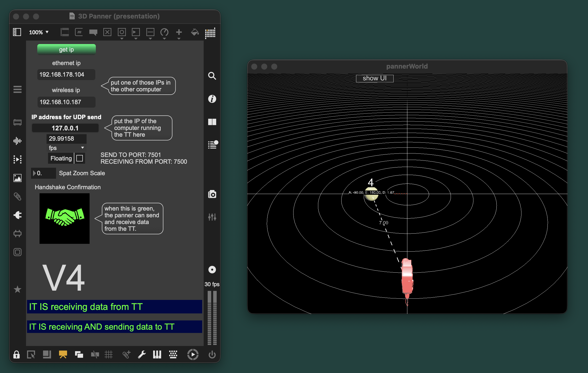
Task: Click the audio waveform icon in left sidebar
Action: 18,141
